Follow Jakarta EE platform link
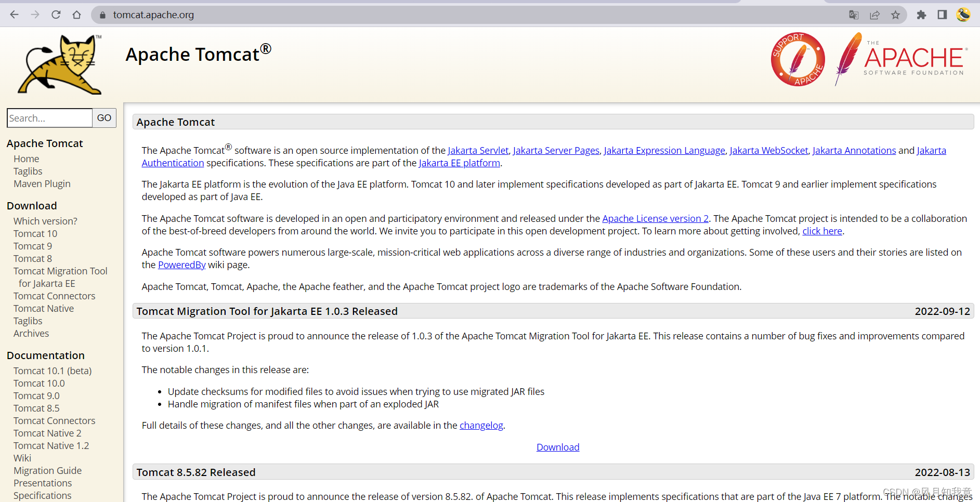Screen dimensions: 980x502 point(459,163)
